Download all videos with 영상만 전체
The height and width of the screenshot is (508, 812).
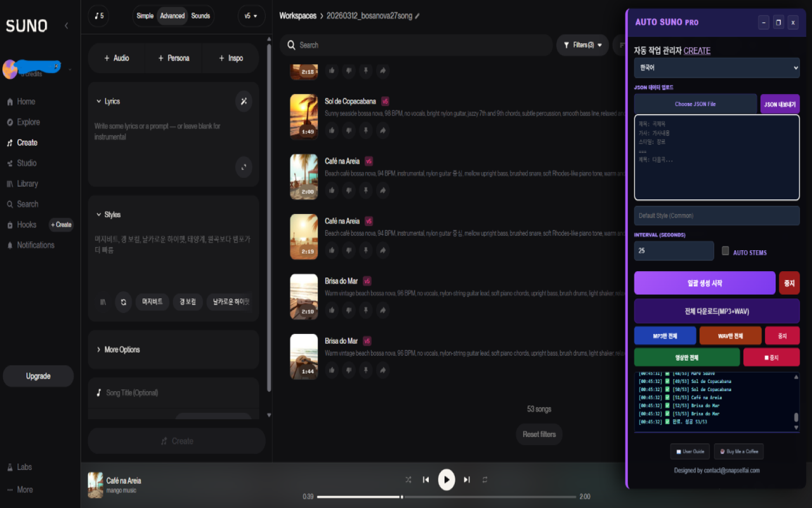pyautogui.click(x=687, y=358)
